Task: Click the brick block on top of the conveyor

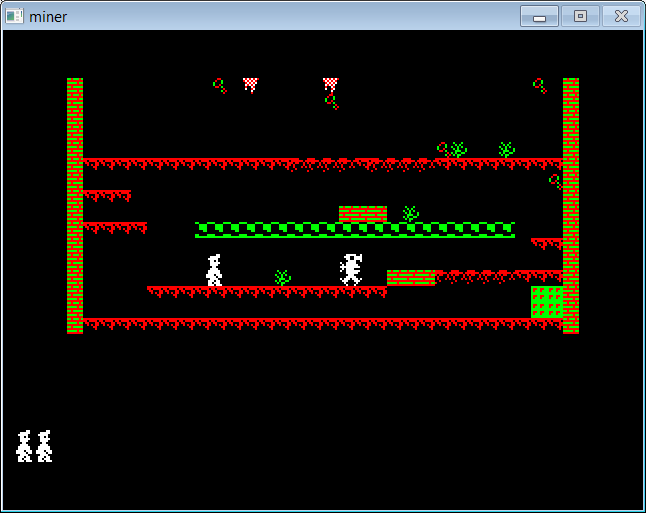Action: [x=363, y=214]
